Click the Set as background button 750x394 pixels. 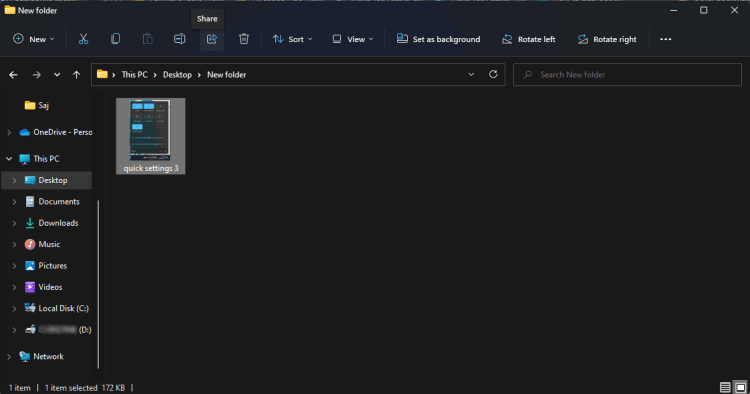coord(438,39)
